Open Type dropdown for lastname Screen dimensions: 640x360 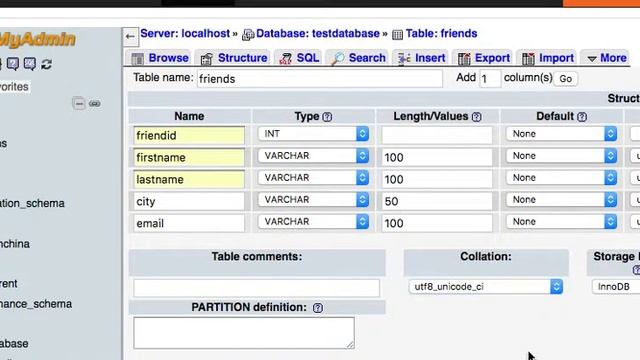pos(313,178)
